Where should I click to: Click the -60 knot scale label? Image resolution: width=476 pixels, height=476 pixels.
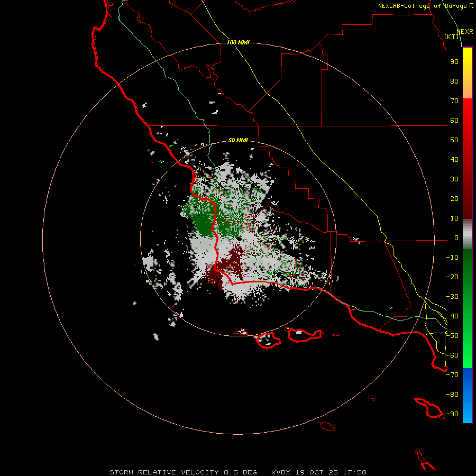point(452,355)
